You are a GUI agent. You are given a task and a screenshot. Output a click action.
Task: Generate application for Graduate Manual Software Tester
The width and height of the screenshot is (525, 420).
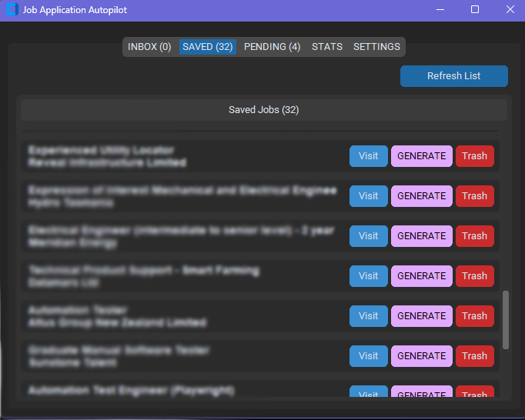[422, 356]
